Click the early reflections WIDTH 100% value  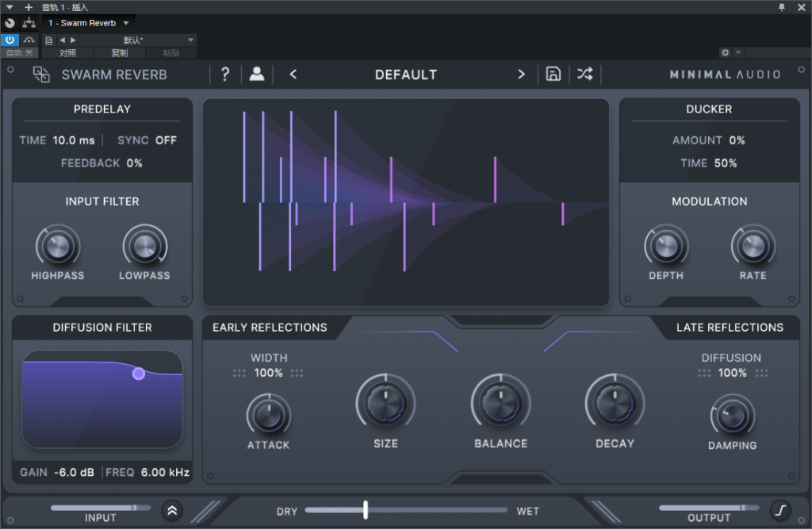tap(268, 373)
